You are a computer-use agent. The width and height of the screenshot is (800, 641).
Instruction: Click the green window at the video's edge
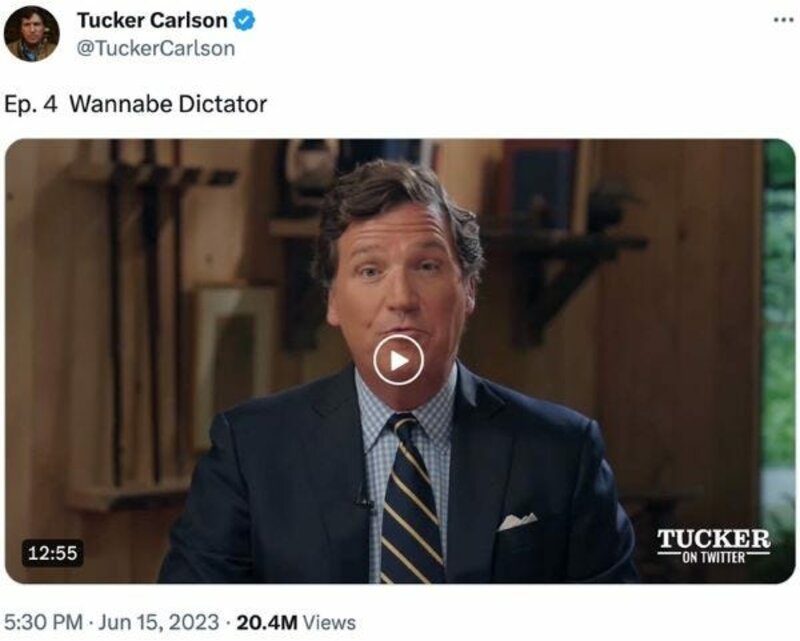coord(778,330)
